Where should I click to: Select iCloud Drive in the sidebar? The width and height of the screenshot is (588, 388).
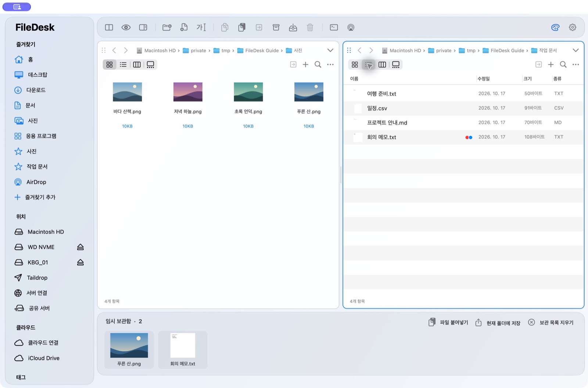click(37, 358)
